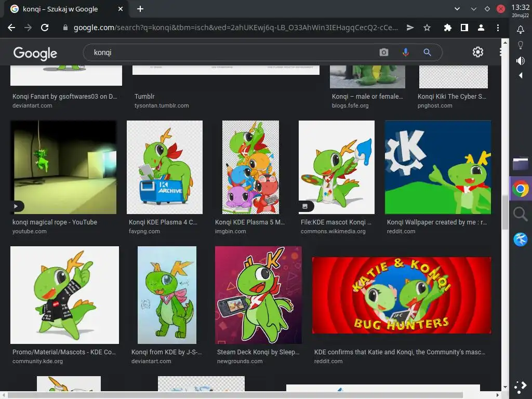The image size is (532, 399).
Task: Open 'Konqi – male or female' link
Action: pos(367,96)
